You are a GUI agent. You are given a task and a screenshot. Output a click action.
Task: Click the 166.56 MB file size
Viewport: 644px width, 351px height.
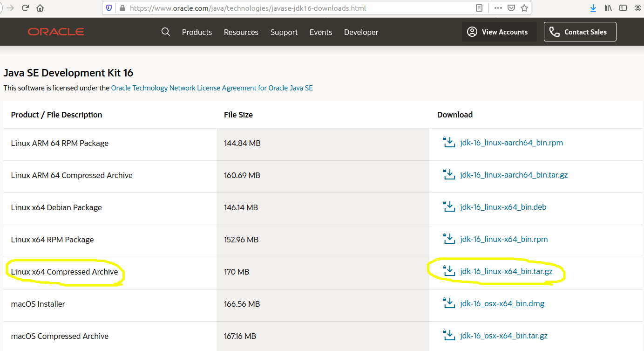(x=242, y=304)
